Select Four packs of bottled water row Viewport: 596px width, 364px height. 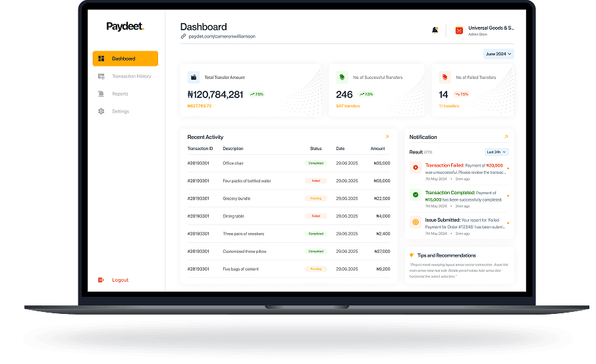(x=289, y=181)
